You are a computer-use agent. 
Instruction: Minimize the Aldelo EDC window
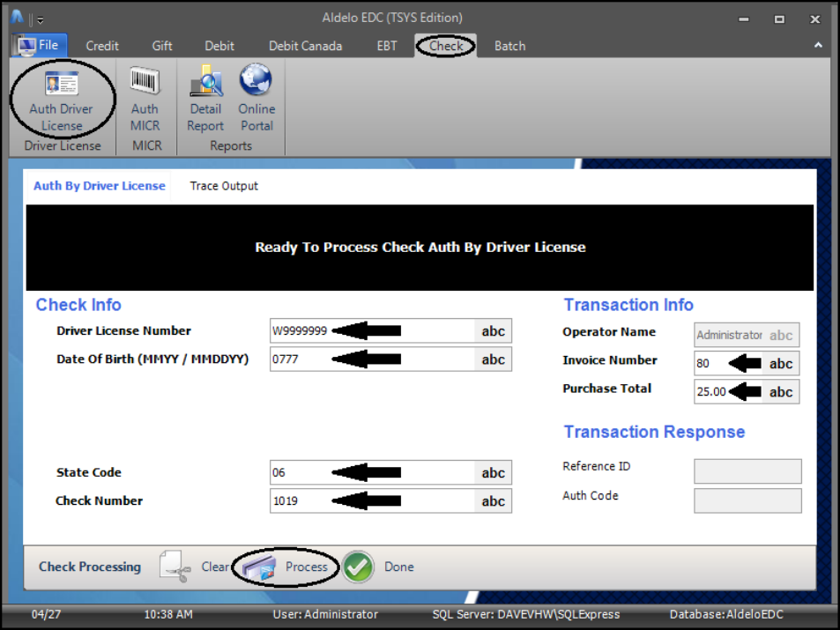click(x=744, y=19)
